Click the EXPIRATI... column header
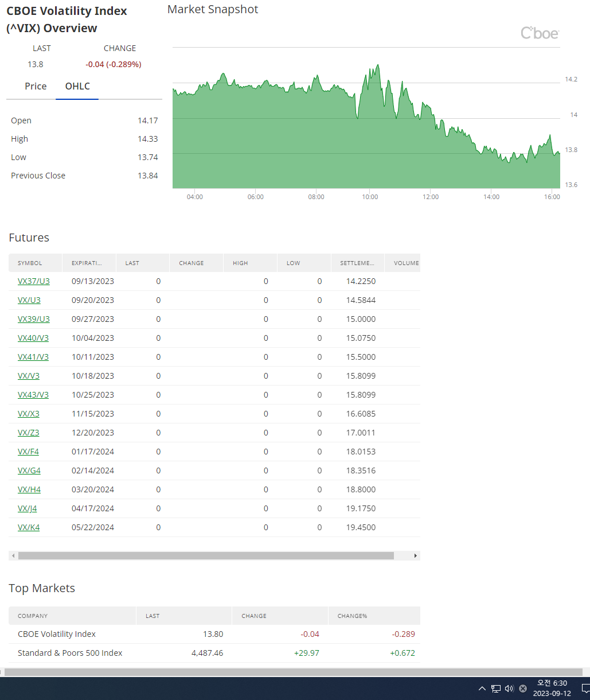 pyautogui.click(x=89, y=263)
